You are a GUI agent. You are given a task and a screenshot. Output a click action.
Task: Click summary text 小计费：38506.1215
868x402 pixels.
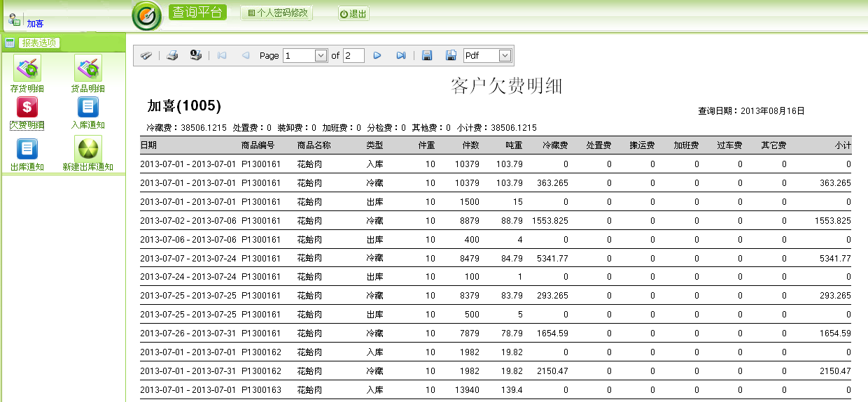coord(496,128)
